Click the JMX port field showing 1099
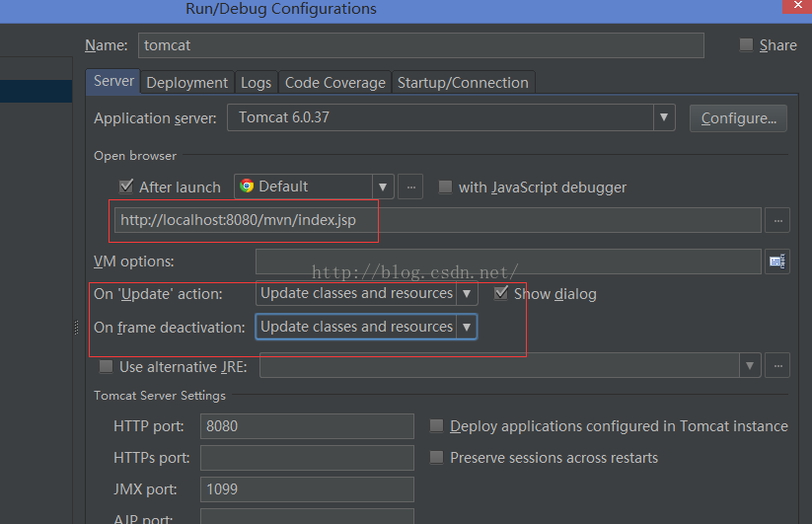The height and width of the screenshot is (524, 812). (307, 489)
